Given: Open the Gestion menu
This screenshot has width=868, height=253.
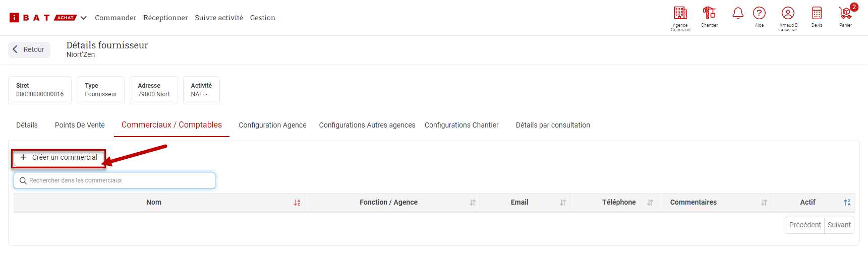Looking at the screenshot, I should pyautogui.click(x=263, y=18).
